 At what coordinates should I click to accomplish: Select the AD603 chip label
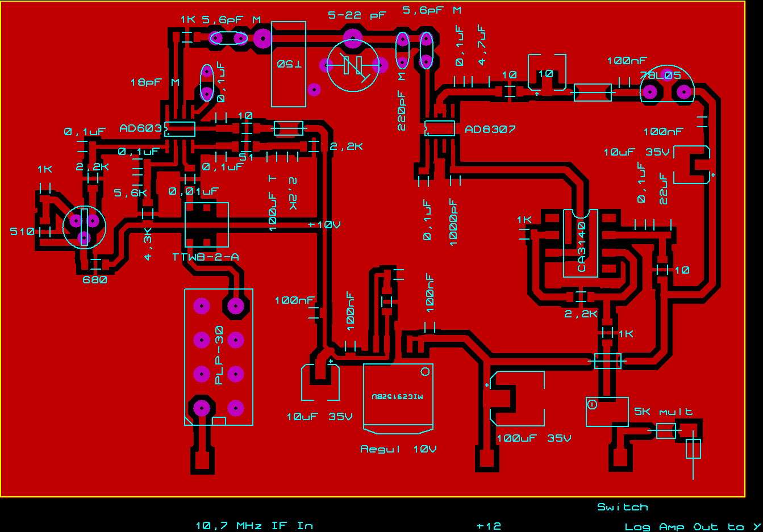coord(141,129)
